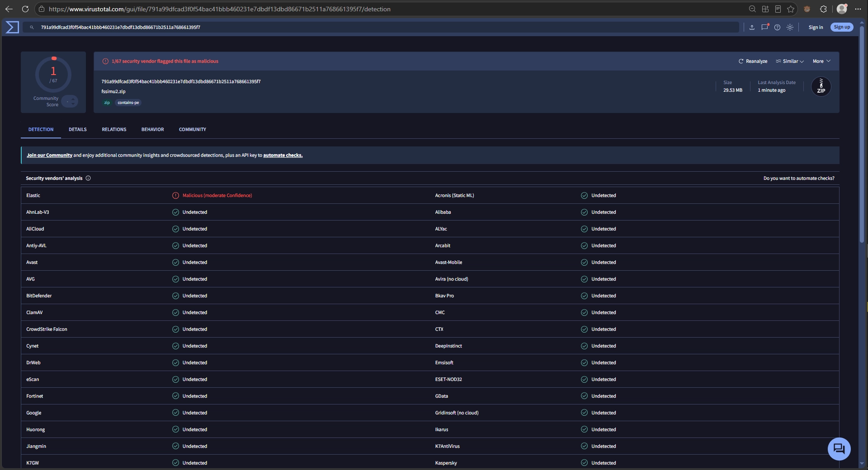Expand the Similar dropdown

(790, 61)
